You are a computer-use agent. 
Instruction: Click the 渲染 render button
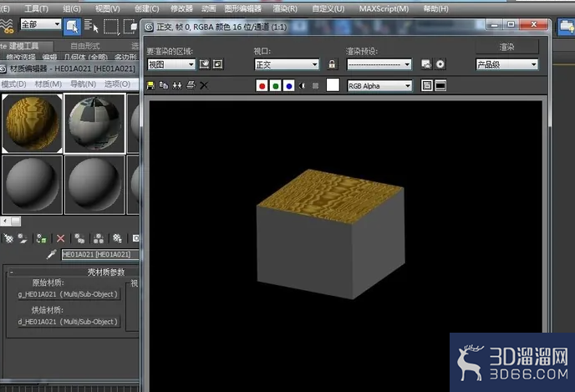[506, 47]
